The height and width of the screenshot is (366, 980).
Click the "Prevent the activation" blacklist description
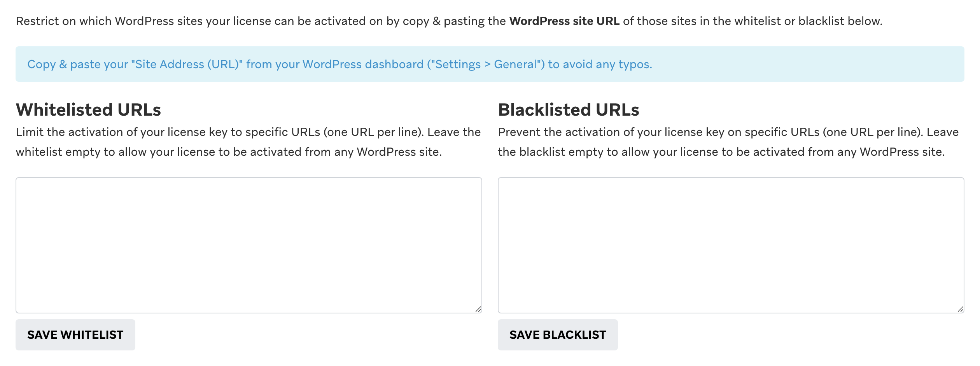[728, 132]
